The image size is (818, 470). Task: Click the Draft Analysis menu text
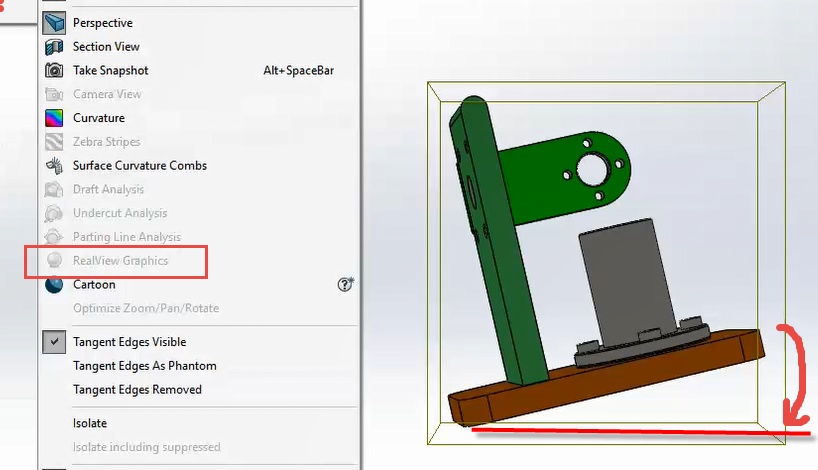point(108,189)
